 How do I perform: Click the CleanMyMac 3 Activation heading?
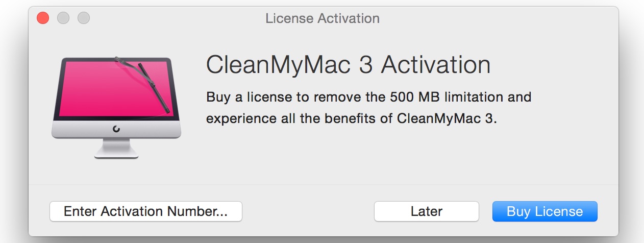pyautogui.click(x=348, y=65)
